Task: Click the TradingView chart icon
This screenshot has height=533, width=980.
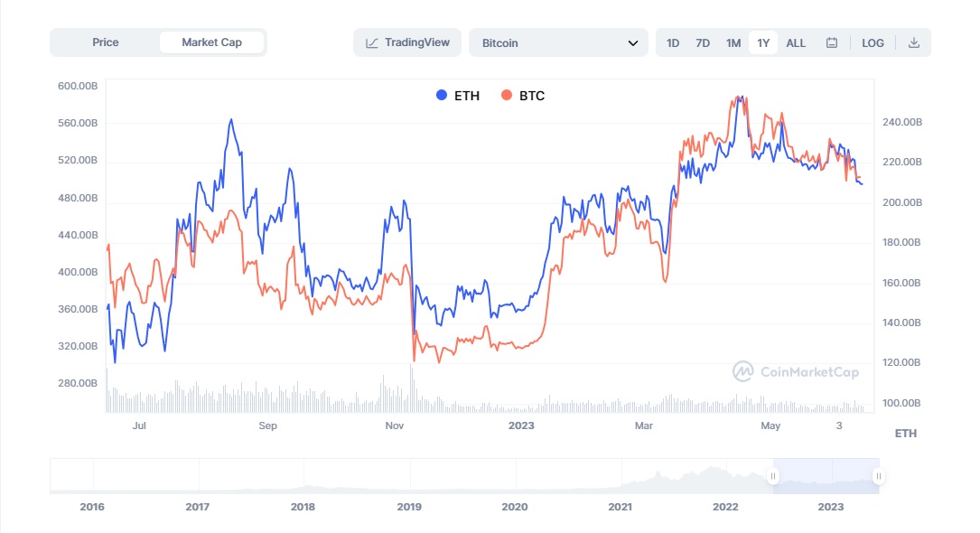Action: click(x=372, y=42)
